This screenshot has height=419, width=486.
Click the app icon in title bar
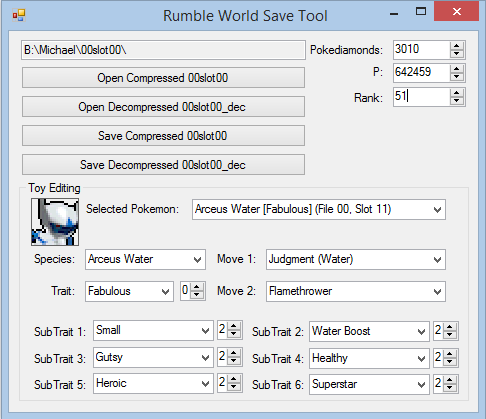click(19, 15)
